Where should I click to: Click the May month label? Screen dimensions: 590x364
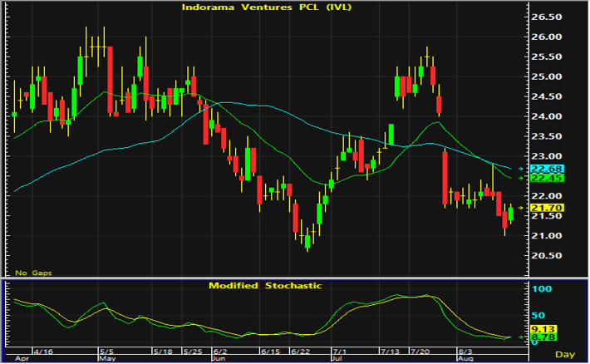107,358
